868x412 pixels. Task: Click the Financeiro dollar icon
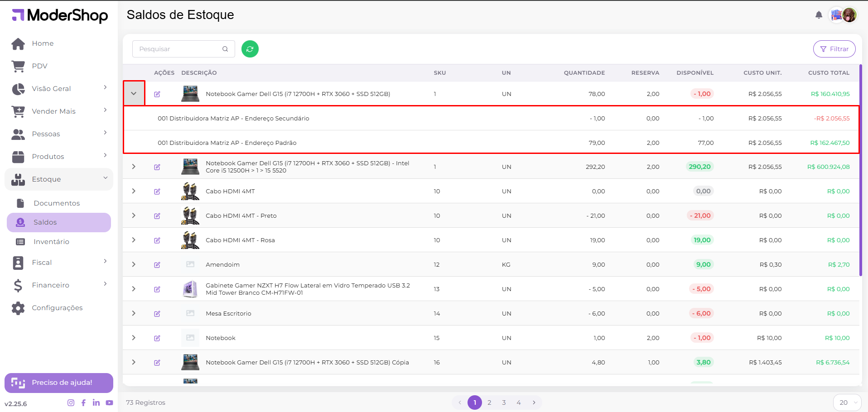point(18,285)
